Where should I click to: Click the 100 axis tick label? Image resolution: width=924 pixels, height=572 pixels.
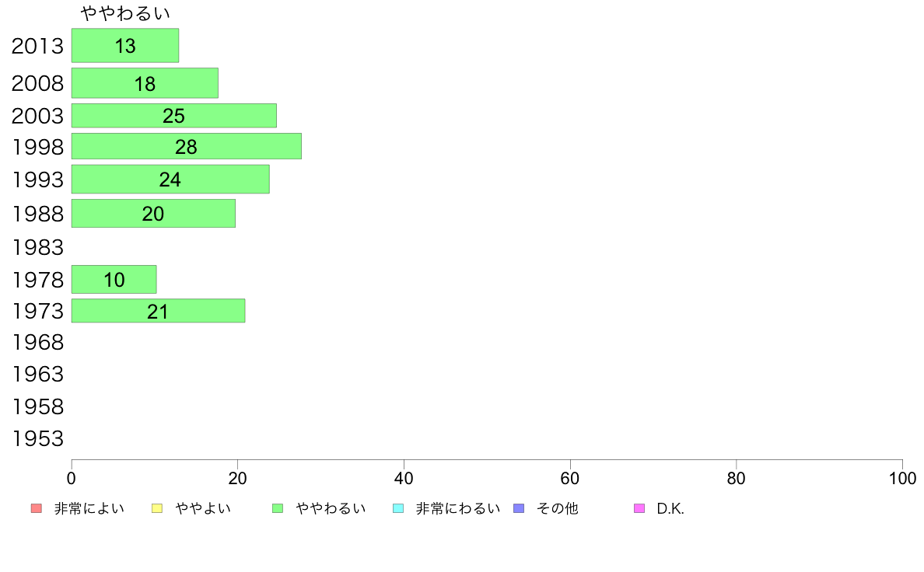(902, 478)
